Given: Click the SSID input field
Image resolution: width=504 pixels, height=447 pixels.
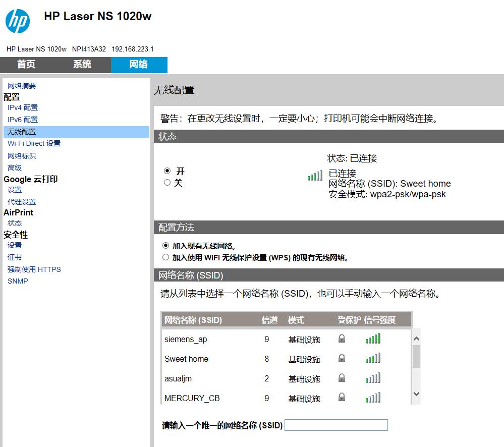Looking at the screenshot, I should [x=336, y=425].
